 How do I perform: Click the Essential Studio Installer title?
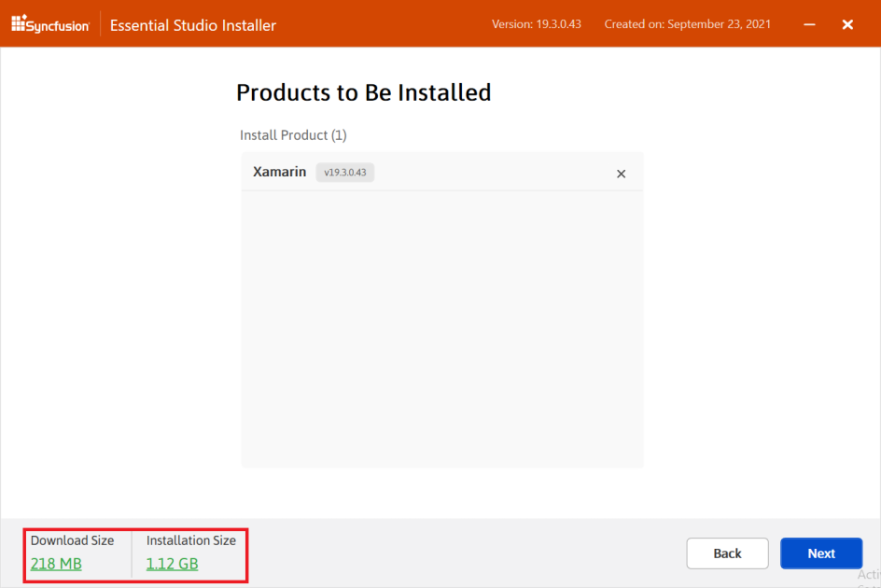(192, 24)
